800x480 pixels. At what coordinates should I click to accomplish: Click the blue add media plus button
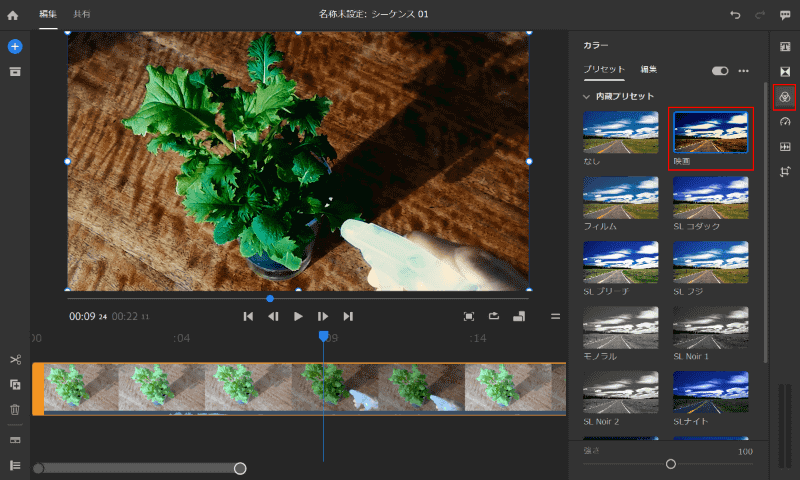[15, 47]
